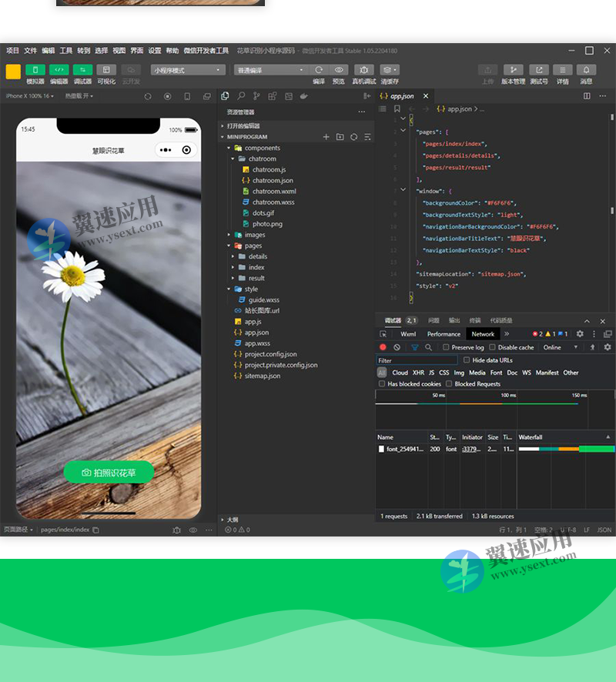Split the code editor view
The height and width of the screenshot is (682, 616).
tap(587, 96)
